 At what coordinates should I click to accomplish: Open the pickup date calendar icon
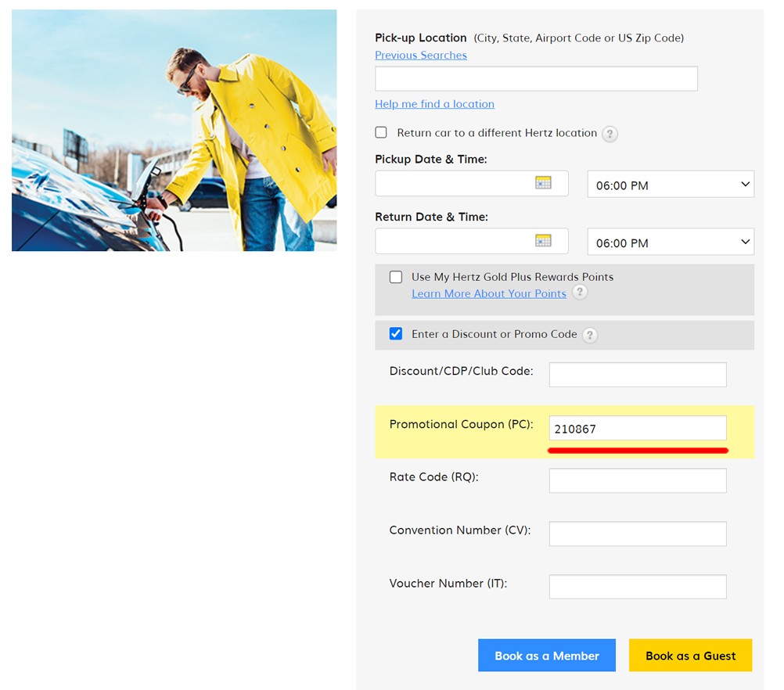point(543,182)
